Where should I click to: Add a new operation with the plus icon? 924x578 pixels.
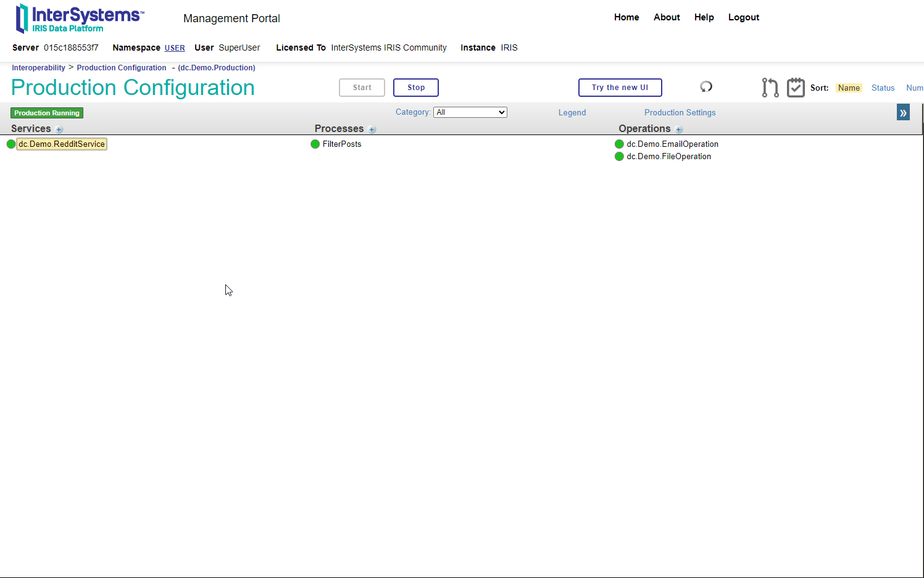679,130
